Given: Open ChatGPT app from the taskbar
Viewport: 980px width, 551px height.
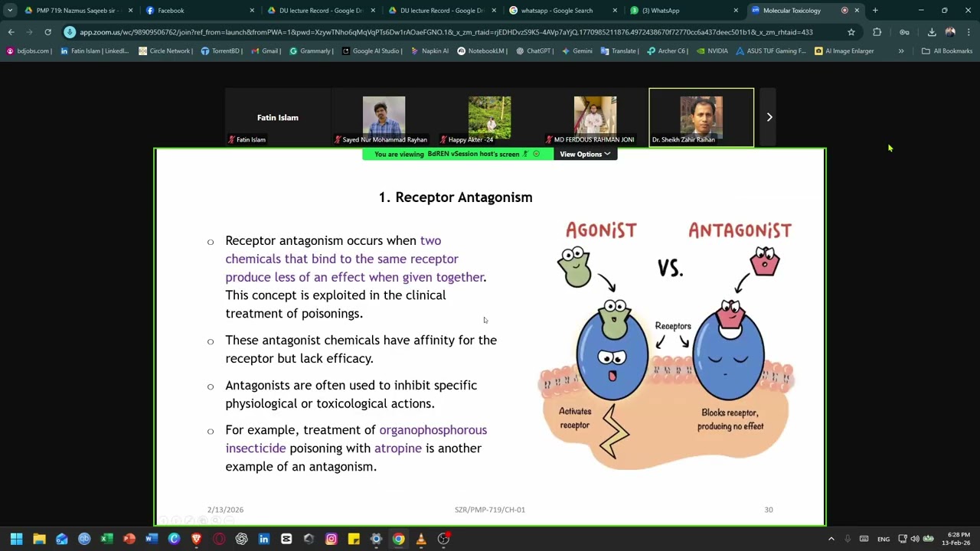Looking at the screenshot, I should tap(241, 539).
